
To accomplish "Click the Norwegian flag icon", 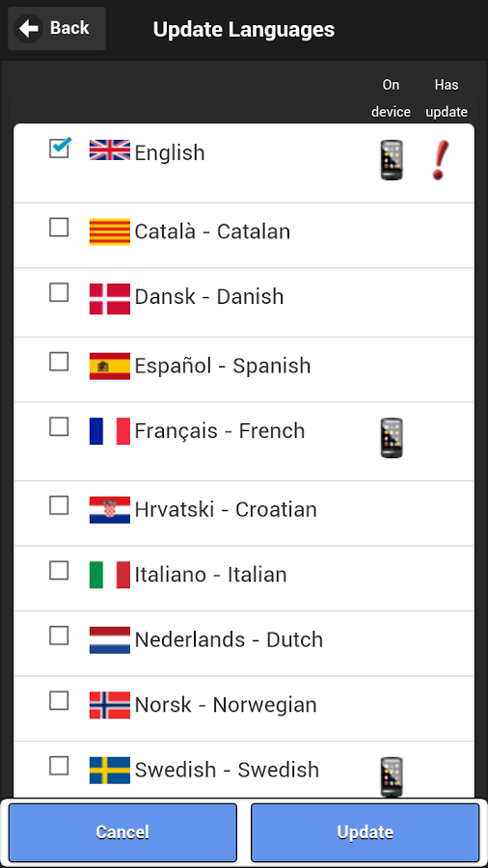I will point(110,705).
